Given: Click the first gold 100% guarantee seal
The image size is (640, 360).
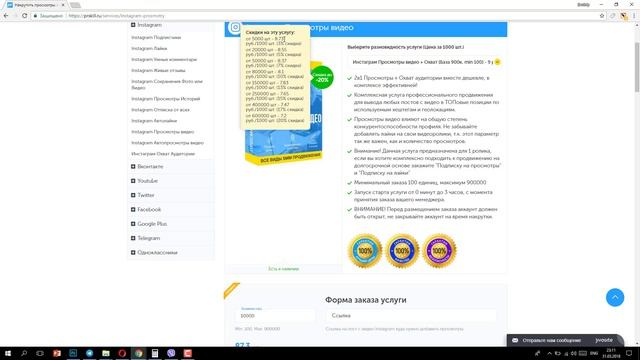Looking at the screenshot, I should pos(365,251).
